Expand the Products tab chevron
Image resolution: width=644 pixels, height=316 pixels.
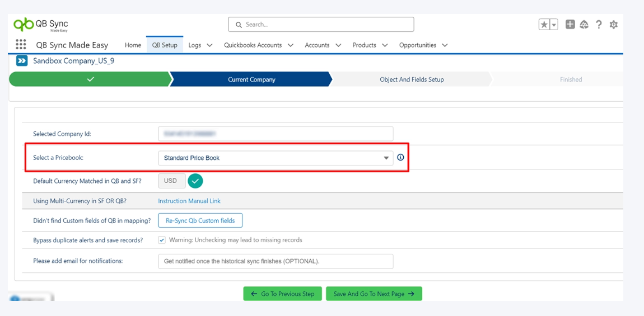[385, 45]
